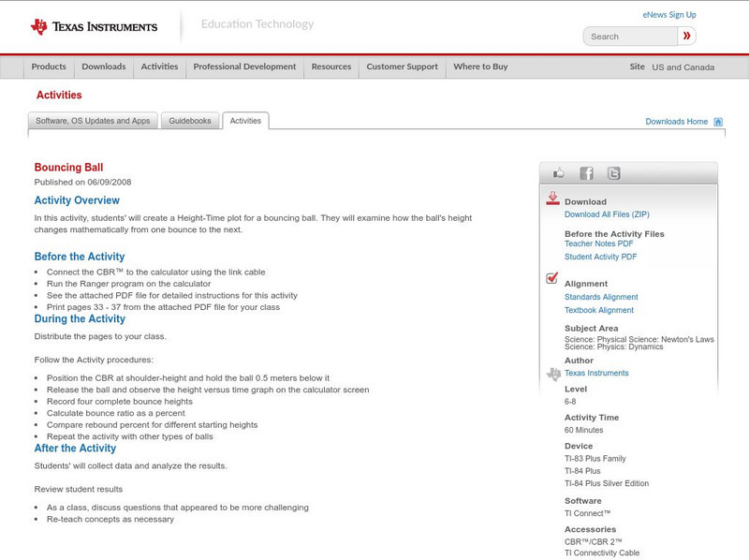Submit search with the red arrow button
This screenshot has width=749, height=560.
coord(687,36)
